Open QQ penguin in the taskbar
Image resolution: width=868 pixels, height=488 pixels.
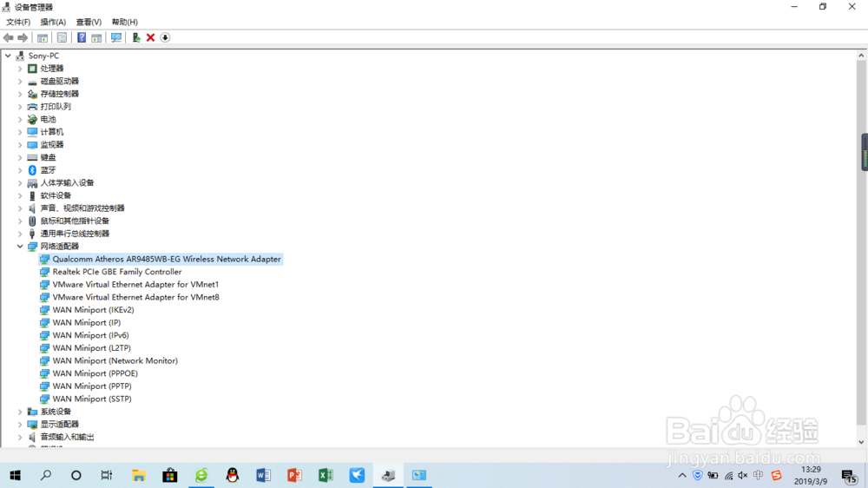click(x=233, y=475)
